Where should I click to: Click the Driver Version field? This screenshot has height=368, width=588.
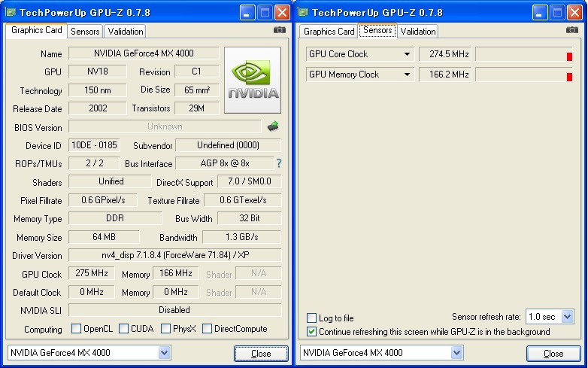(x=174, y=255)
